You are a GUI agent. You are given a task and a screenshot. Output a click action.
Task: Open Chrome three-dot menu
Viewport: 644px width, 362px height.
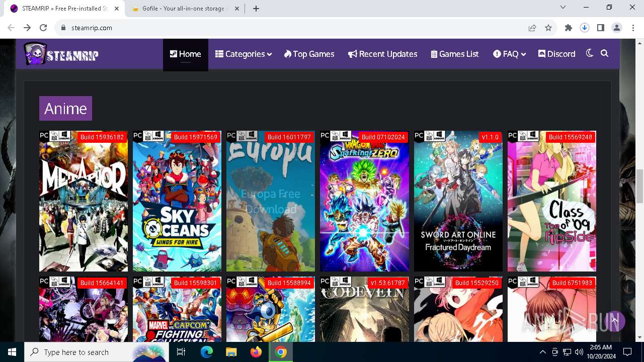pos(632,28)
